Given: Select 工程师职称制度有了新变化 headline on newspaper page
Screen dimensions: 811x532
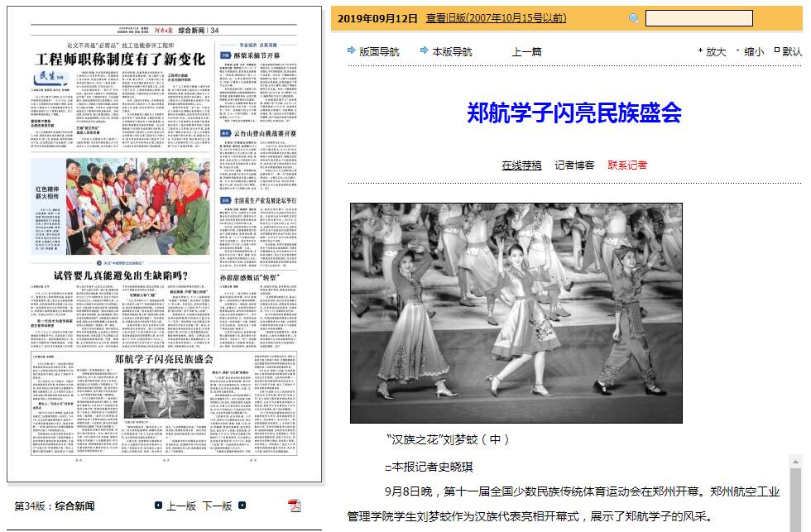Looking at the screenshot, I should coord(120,60).
